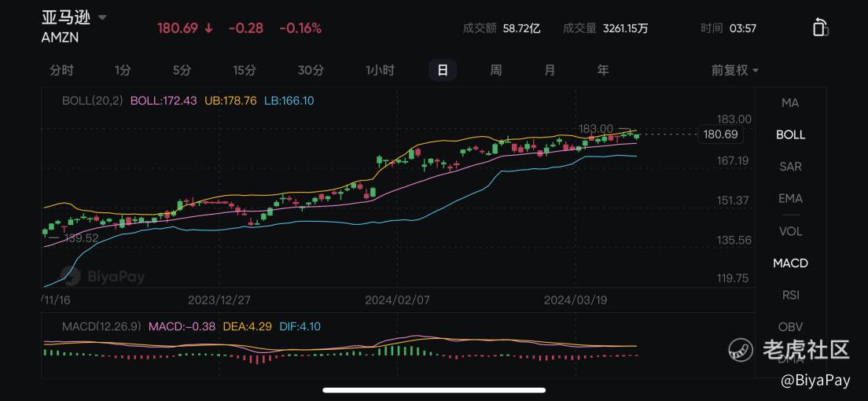Enable the EMA indicator
The height and width of the screenshot is (401, 868).
coord(790,198)
